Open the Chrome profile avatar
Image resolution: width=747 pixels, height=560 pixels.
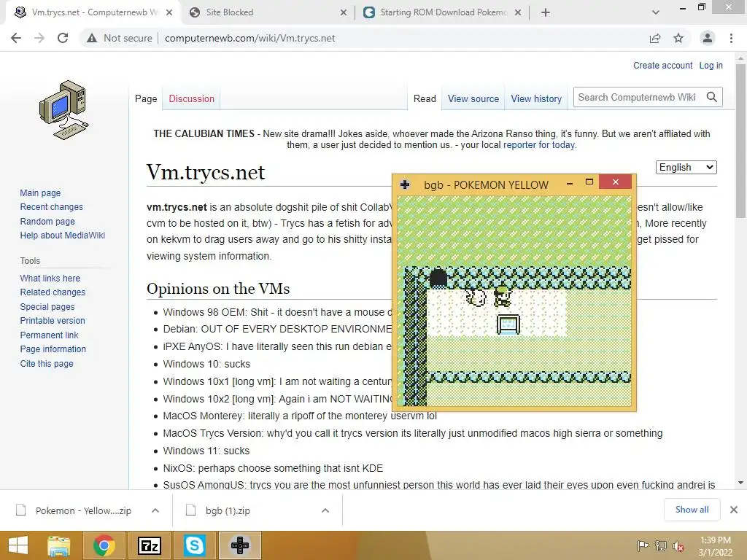click(x=708, y=38)
